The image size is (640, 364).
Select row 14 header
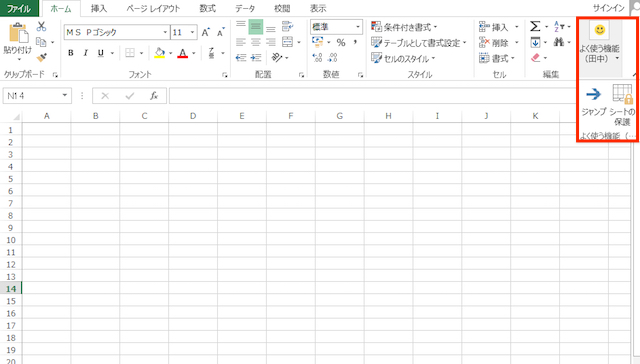tap(11, 289)
